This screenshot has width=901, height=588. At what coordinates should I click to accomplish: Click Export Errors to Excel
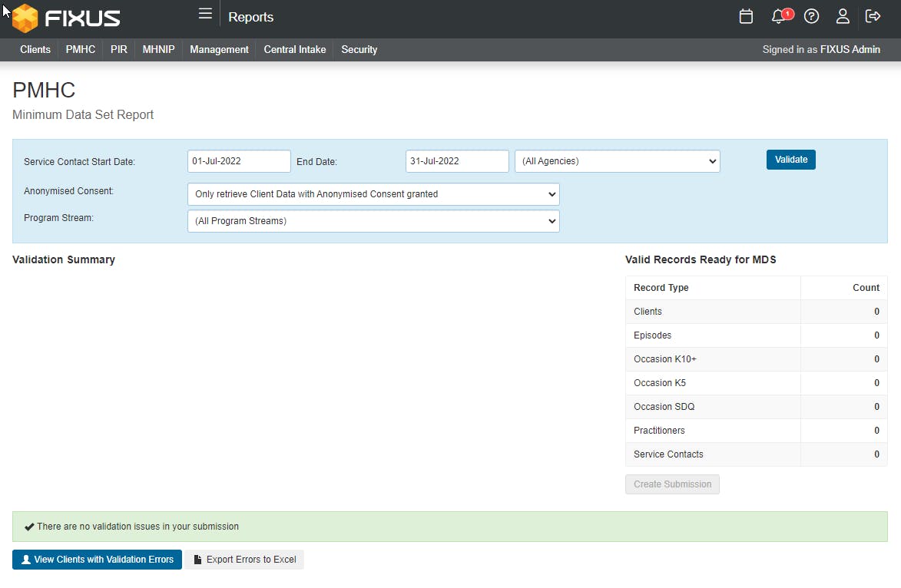[x=244, y=560]
